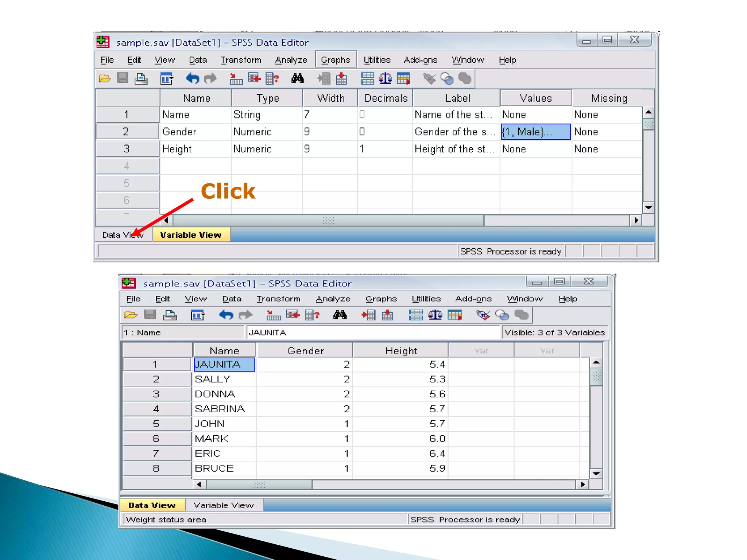This screenshot has width=747, height=560.
Task: Open Analyze menu in the lower window
Action: [333, 299]
